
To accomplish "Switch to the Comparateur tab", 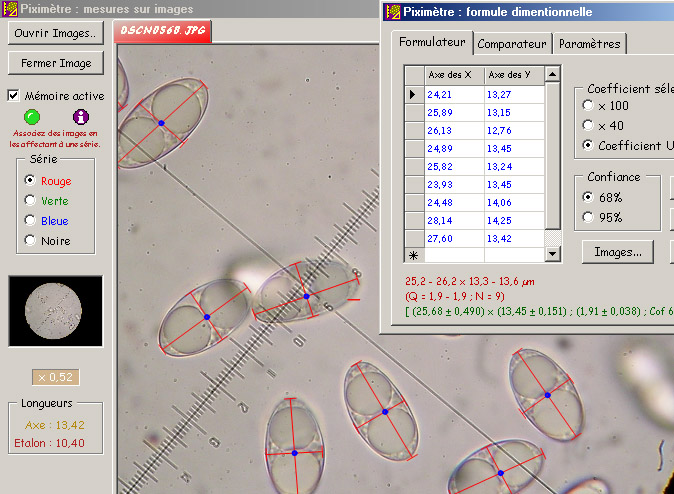I will coord(511,43).
